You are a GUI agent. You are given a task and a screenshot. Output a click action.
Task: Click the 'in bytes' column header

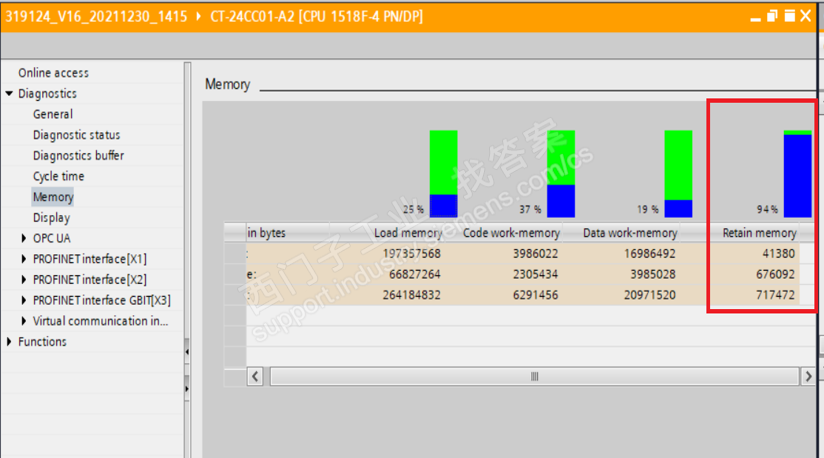click(266, 233)
